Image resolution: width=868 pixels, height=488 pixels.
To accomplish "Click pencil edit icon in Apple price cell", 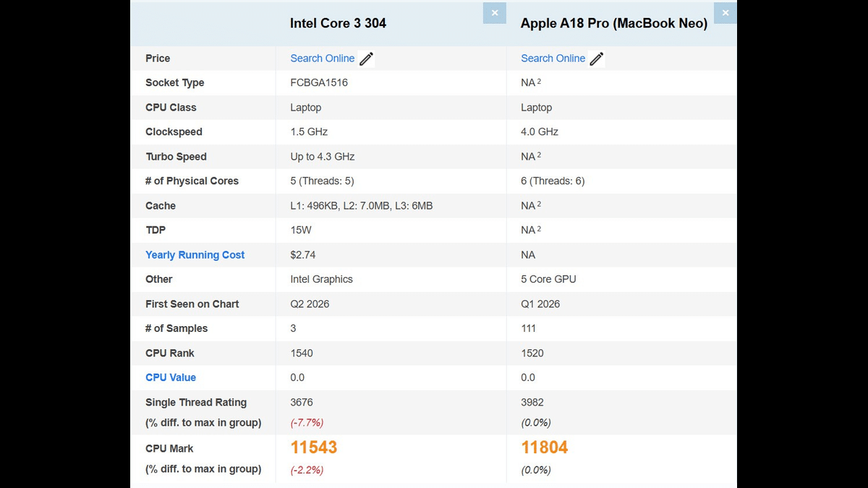I will pos(597,59).
